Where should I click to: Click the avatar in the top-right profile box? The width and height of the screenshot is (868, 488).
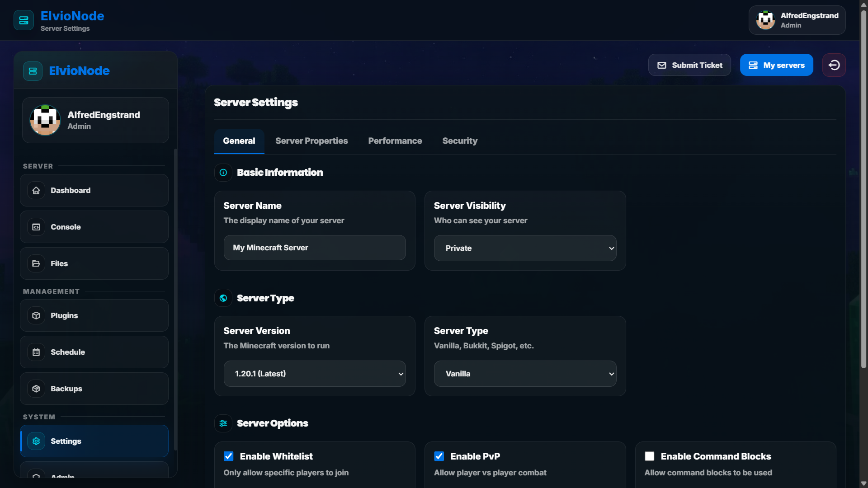(x=766, y=20)
